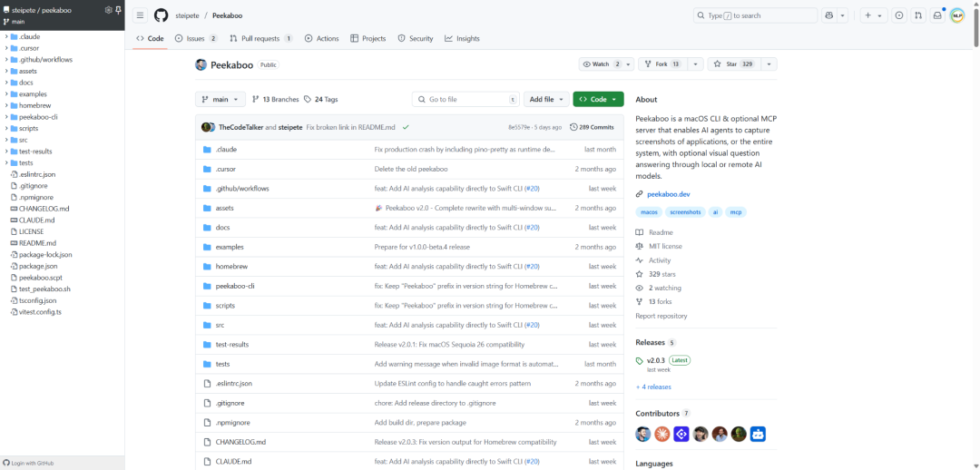The image size is (980, 470).
Task: Open the main branch selector dropdown
Action: (x=220, y=100)
